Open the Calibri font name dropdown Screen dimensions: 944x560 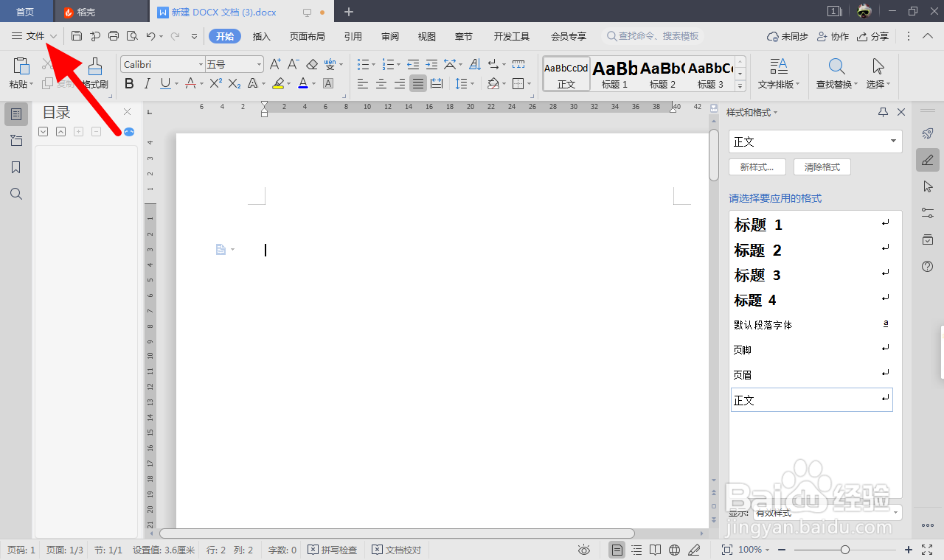200,65
